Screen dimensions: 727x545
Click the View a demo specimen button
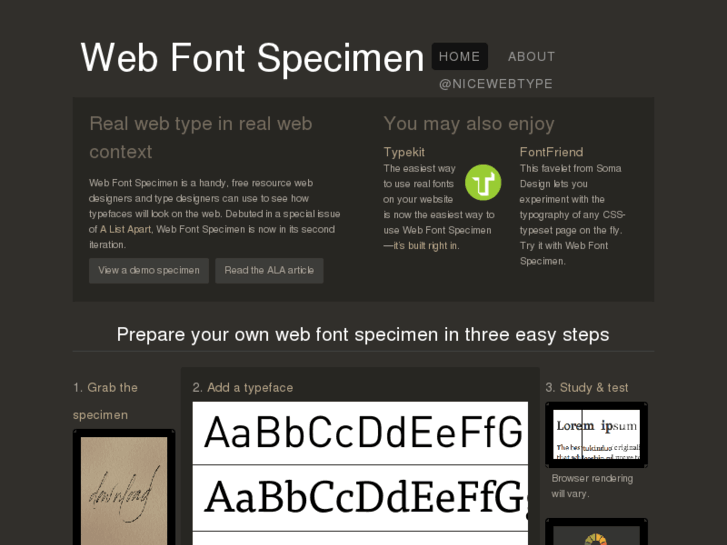pos(149,270)
